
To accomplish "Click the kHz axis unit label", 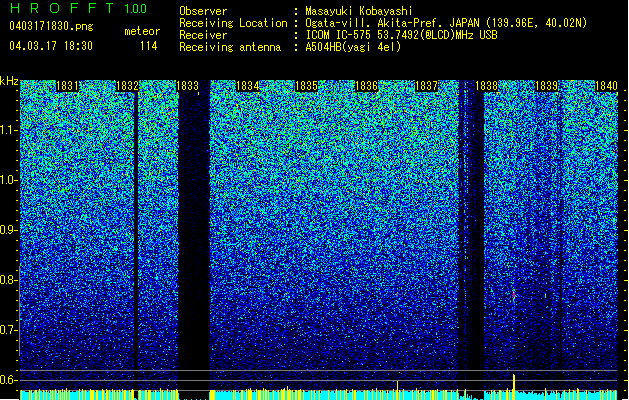I will pyautogui.click(x=9, y=81).
